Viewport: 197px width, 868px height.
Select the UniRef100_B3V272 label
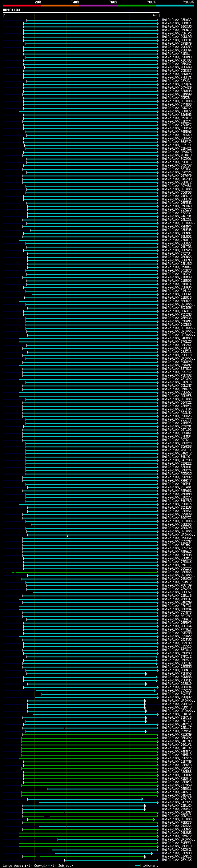pyautogui.click(x=177, y=690)
